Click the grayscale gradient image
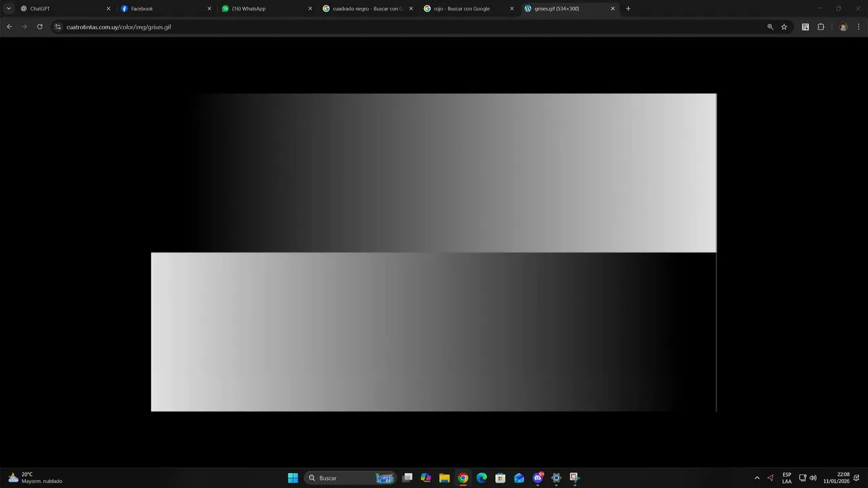The width and height of the screenshot is (868, 488). pos(434,252)
